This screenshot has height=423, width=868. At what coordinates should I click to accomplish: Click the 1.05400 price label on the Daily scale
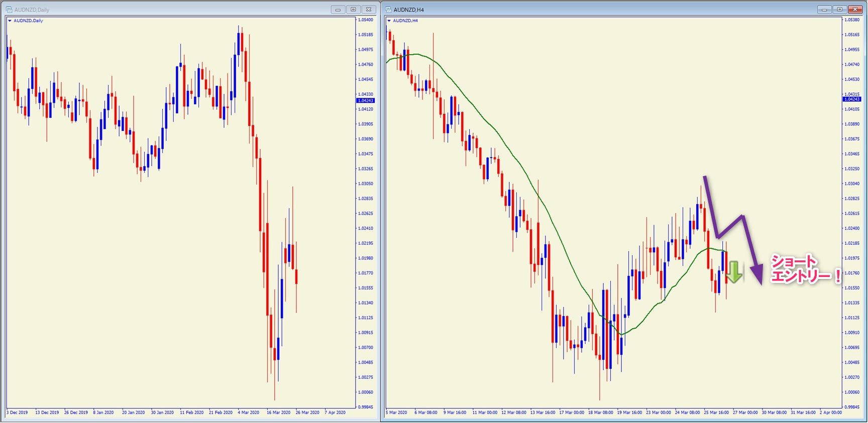366,20
